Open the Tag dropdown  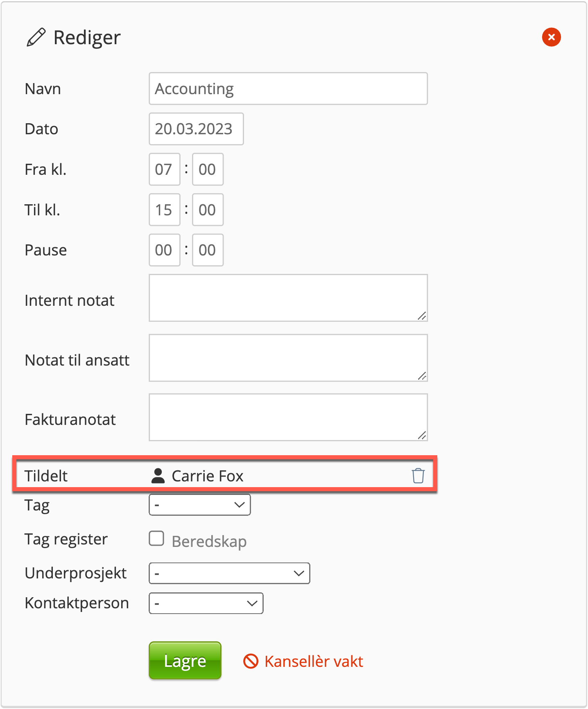point(200,505)
